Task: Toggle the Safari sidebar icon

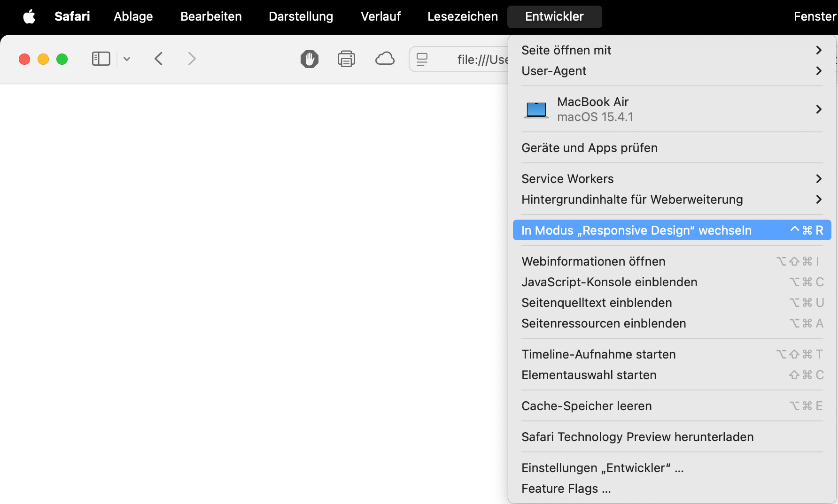Action: (x=101, y=59)
